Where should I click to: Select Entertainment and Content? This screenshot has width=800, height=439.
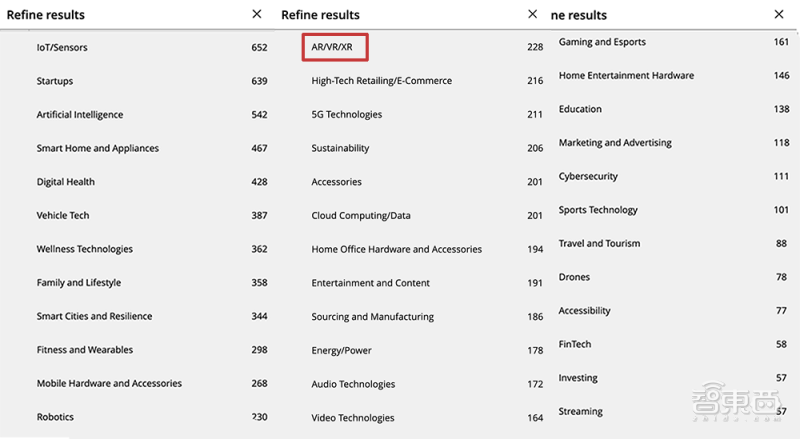[x=370, y=283]
